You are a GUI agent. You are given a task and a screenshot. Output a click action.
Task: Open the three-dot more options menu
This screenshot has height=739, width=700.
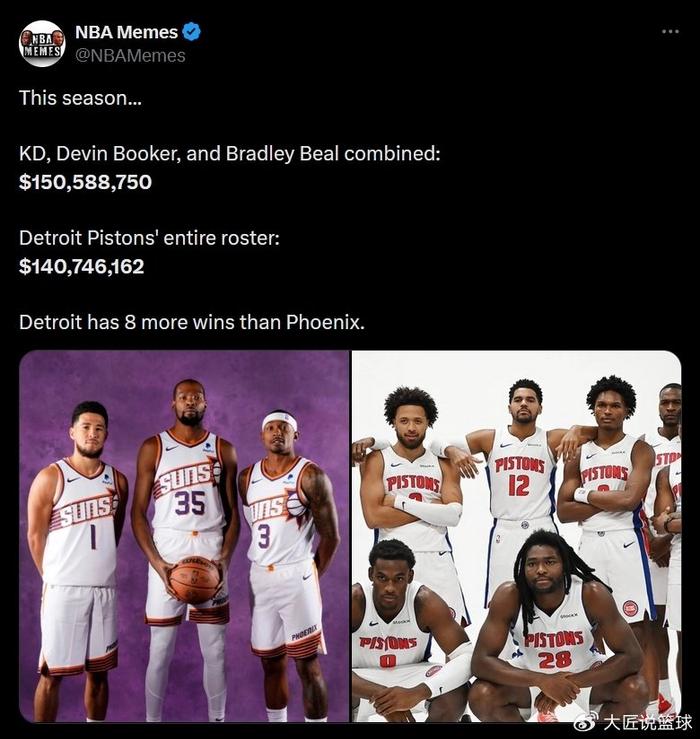pos(670,32)
